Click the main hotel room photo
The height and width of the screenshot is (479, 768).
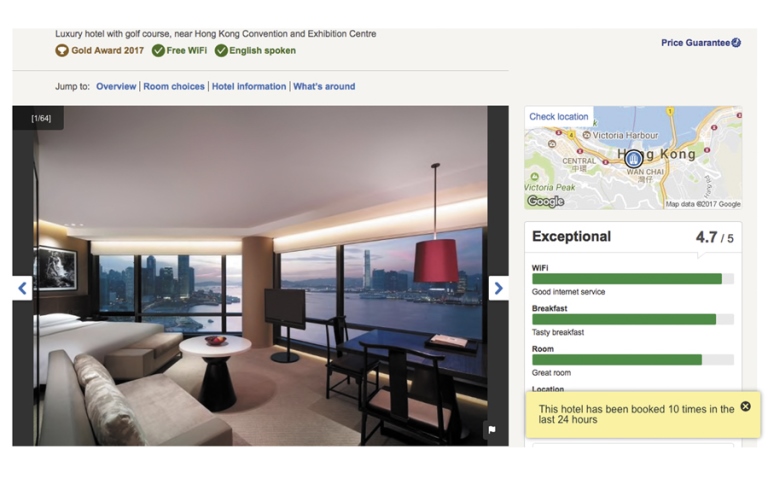(x=261, y=276)
